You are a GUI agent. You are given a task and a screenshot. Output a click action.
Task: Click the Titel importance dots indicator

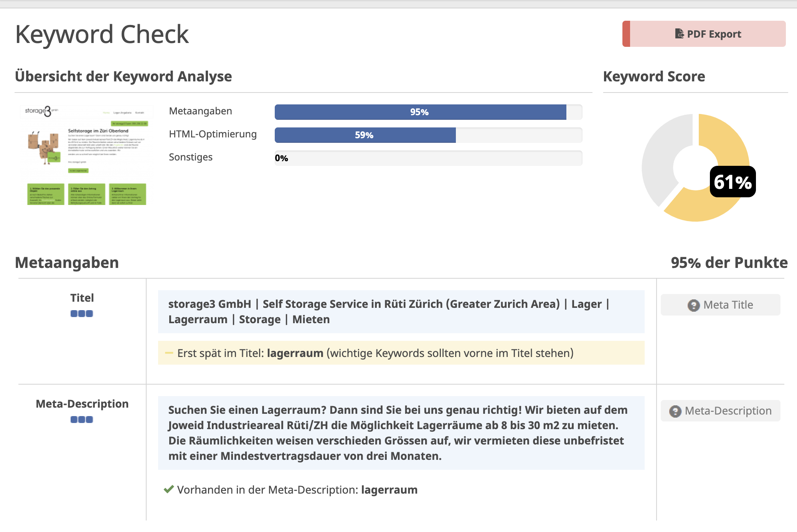[x=82, y=314]
